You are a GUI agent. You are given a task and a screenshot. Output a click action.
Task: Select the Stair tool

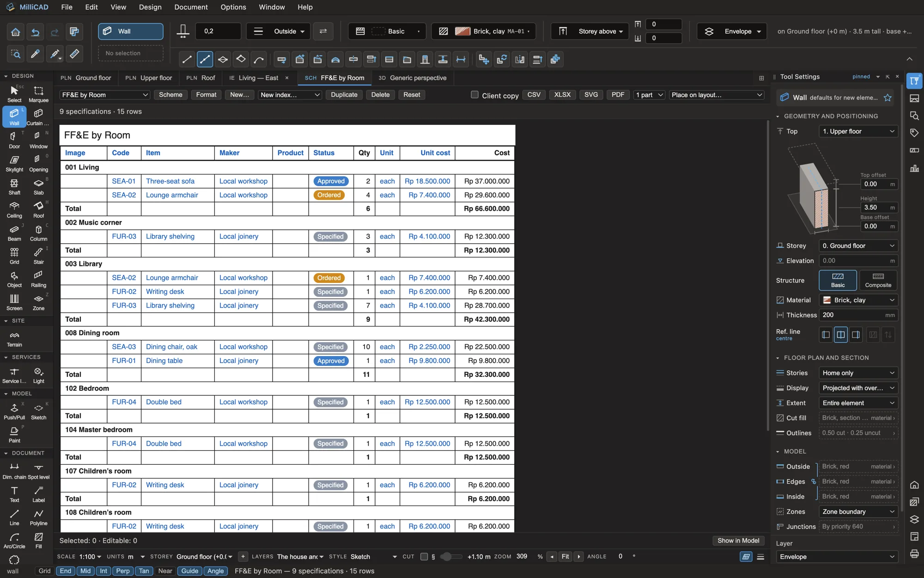[38, 255]
